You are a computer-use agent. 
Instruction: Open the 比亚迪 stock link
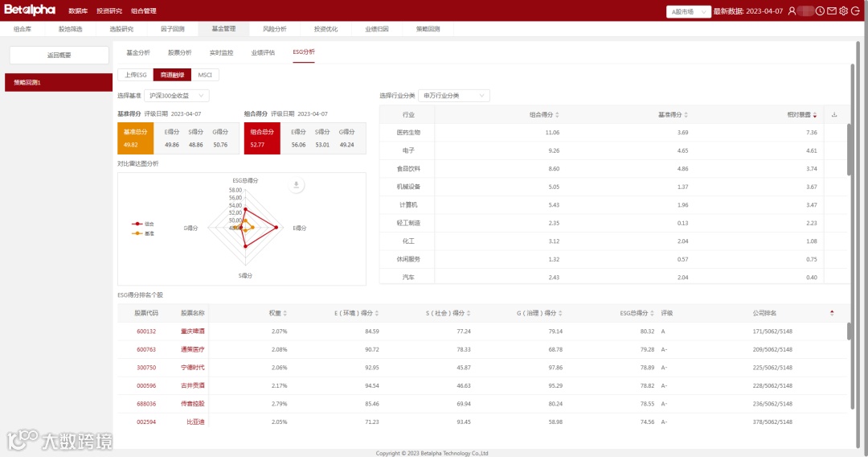(195, 422)
